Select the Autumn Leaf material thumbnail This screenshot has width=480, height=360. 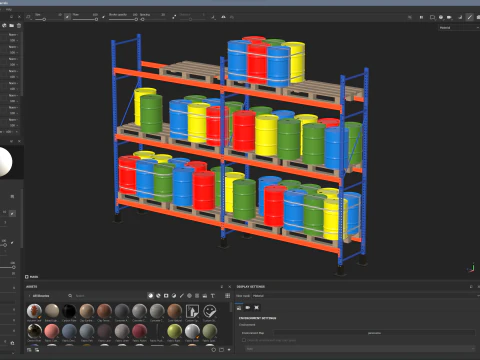click(34, 311)
